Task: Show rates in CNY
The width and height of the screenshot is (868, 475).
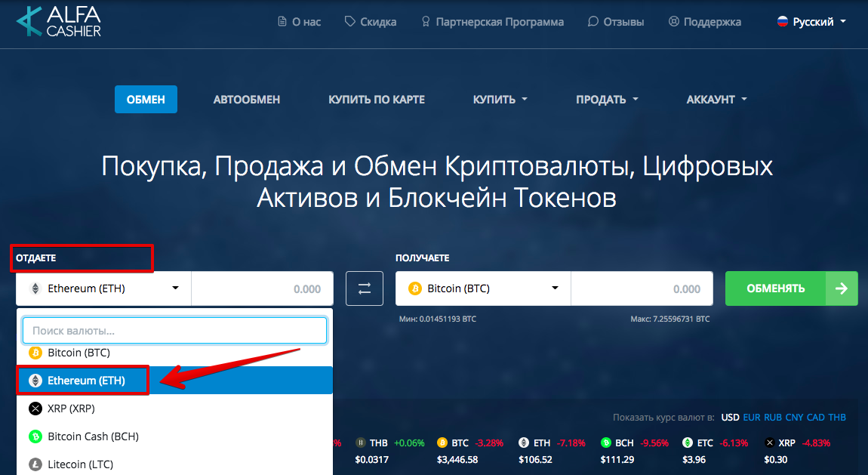Action: tap(794, 418)
